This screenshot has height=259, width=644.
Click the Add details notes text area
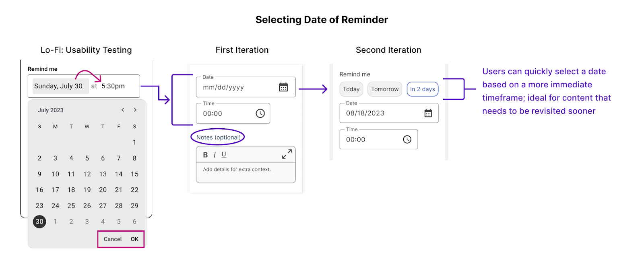coord(246,173)
